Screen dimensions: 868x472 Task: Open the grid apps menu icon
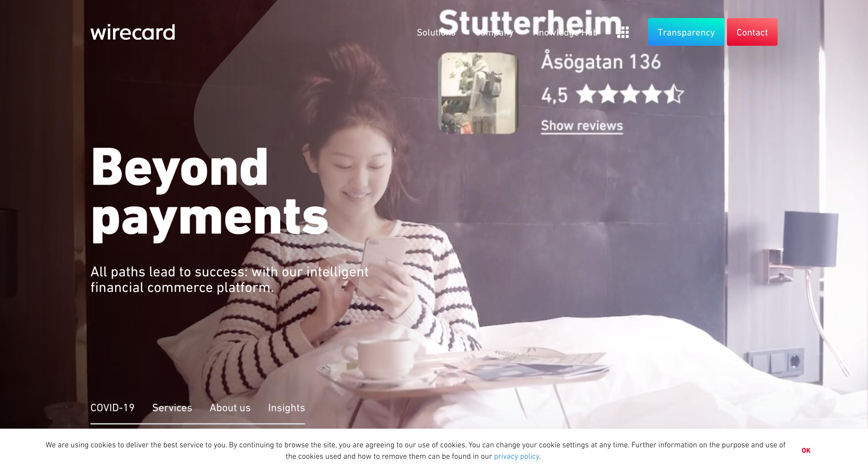click(x=623, y=32)
